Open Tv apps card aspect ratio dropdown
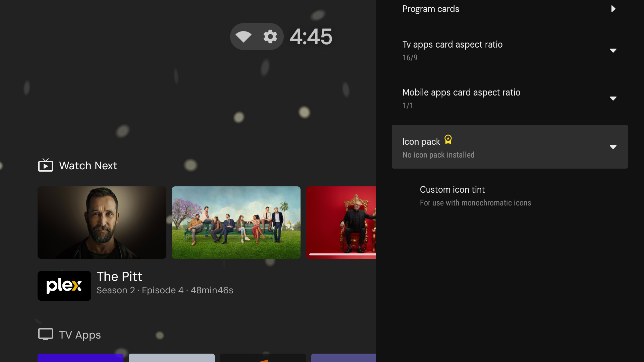 (x=509, y=51)
